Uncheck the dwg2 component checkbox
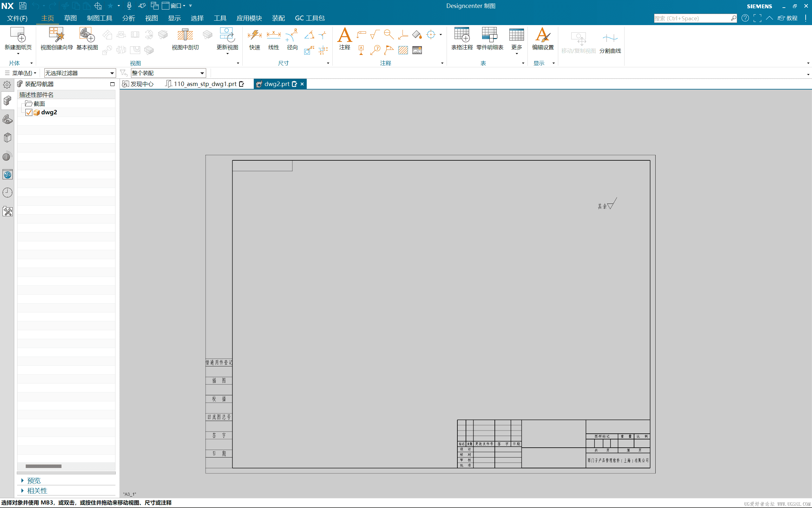 [x=29, y=112]
